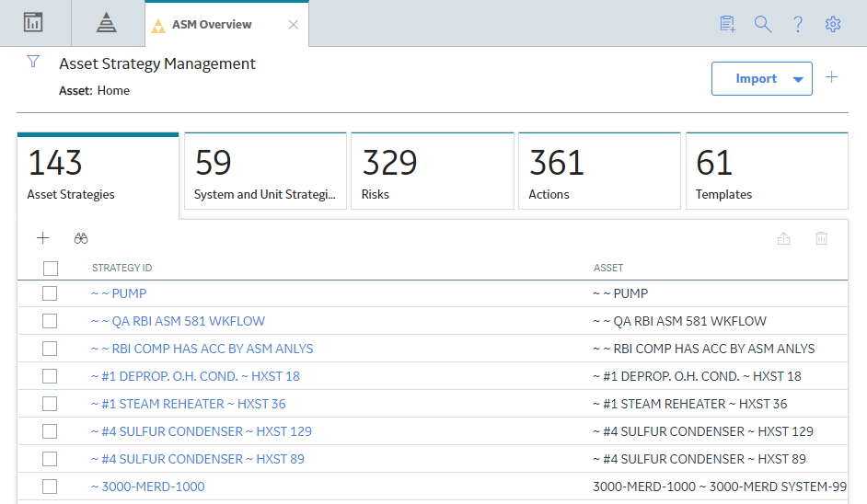
Task: Click the ASSET column header
Action: 608,268
